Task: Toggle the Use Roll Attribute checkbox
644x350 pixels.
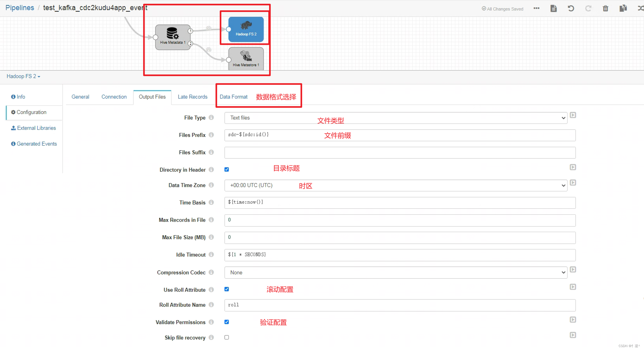Action: pos(227,289)
